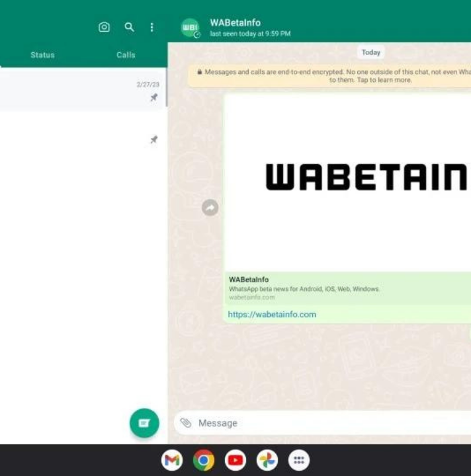Click the last seen today at 9:59 PM text

point(250,34)
